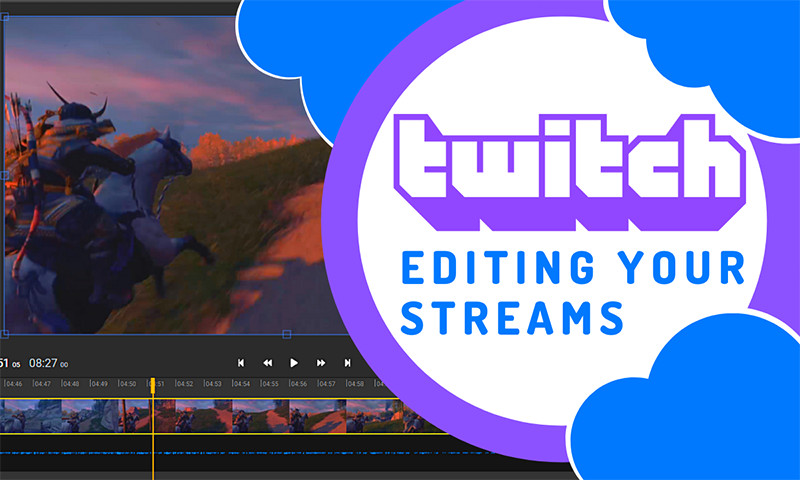Click the 04:49 mark on the timeline ruler
Image resolution: width=800 pixels, height=480 pixels.
click(99, 384)
